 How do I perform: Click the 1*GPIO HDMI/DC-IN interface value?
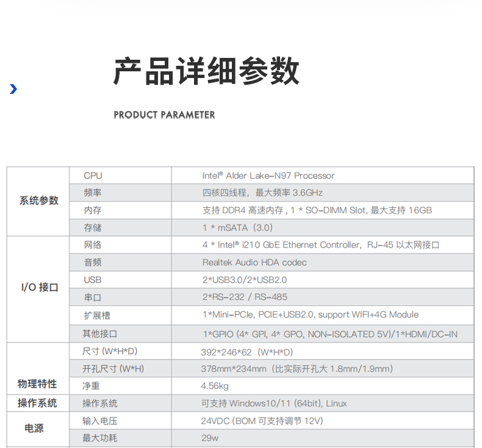(x=329, y=334)
